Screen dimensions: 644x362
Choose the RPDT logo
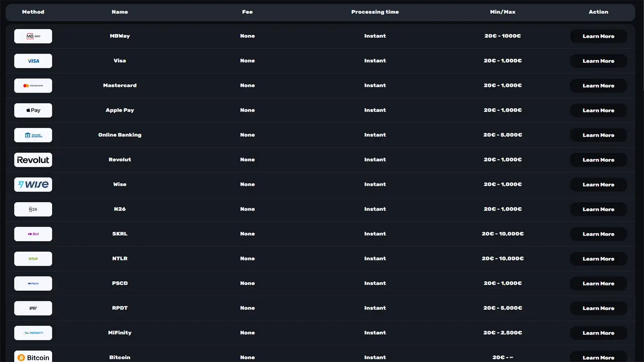[33, 308]
